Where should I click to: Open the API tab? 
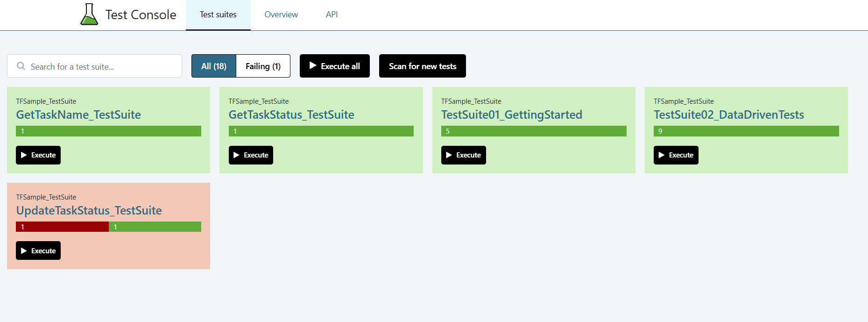(x=332, y=14)
